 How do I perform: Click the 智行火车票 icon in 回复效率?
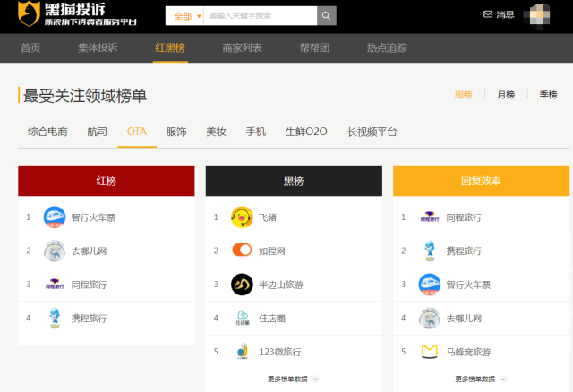pos(430,285)
